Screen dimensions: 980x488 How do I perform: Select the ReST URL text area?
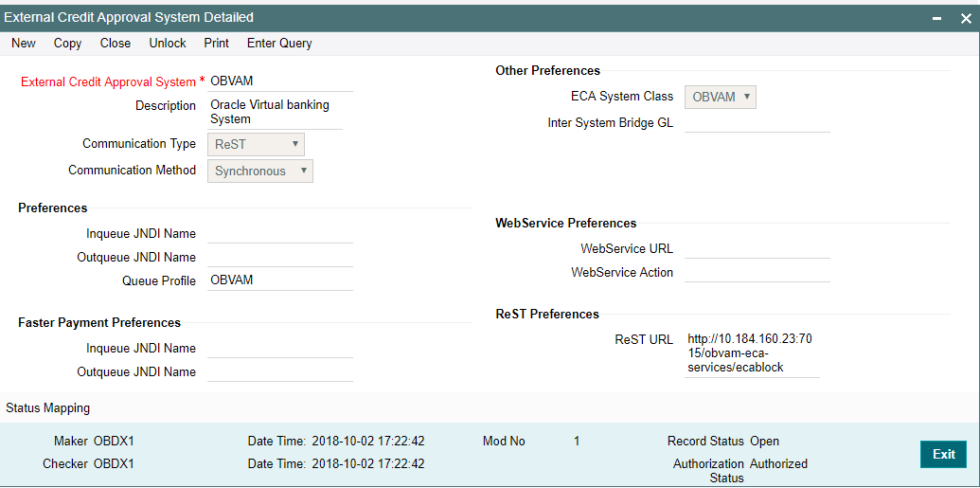[753, 353]
